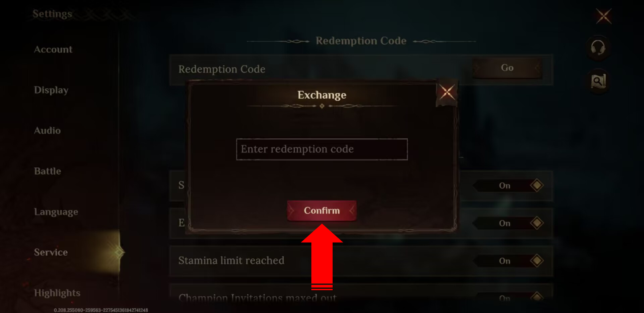Toggle Stamina limit reached notification
This screenshot has height=313, width=644.
[508, 261]
